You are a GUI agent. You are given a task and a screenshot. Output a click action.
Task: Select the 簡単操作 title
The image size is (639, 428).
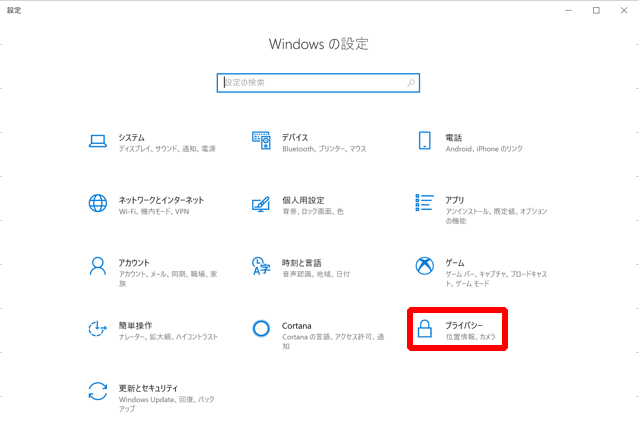click(x=135, y=325)
